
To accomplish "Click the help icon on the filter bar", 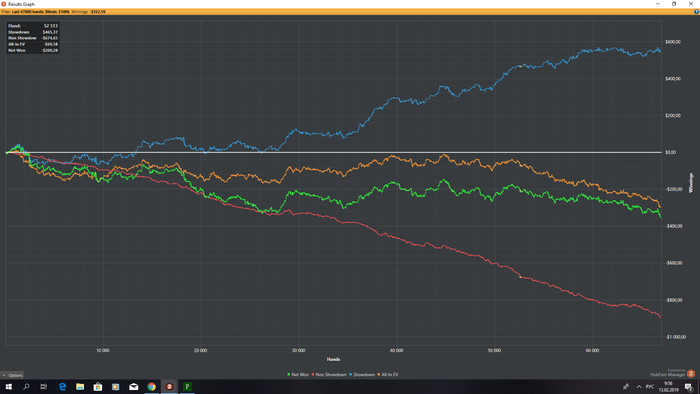I will 696,12.
